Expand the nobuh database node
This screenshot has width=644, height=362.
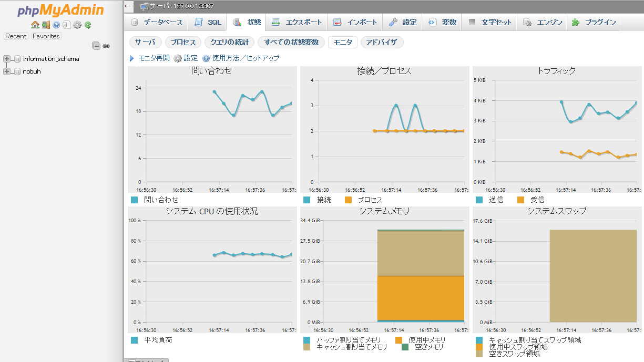click(x=7, y=71)
